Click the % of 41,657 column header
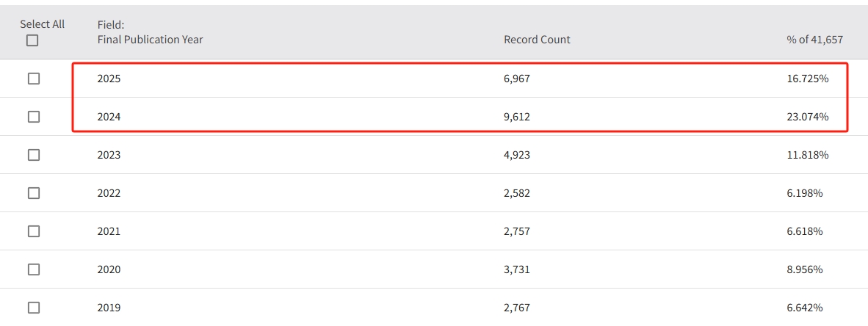The width and height of the screenshot is (868, 326). [x=814, y=40]
